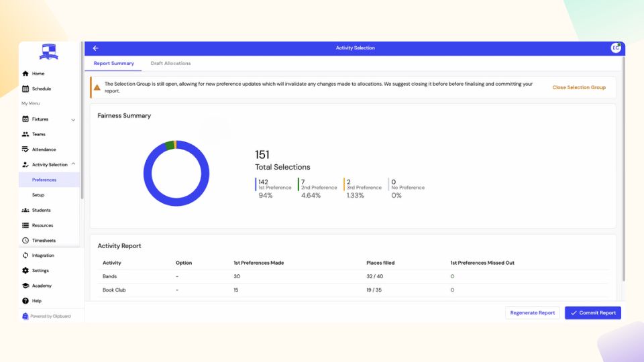The height and width of the screenshot is (362, 644).
Task: Click the school crest logo
Action: [x=49, y=52]
